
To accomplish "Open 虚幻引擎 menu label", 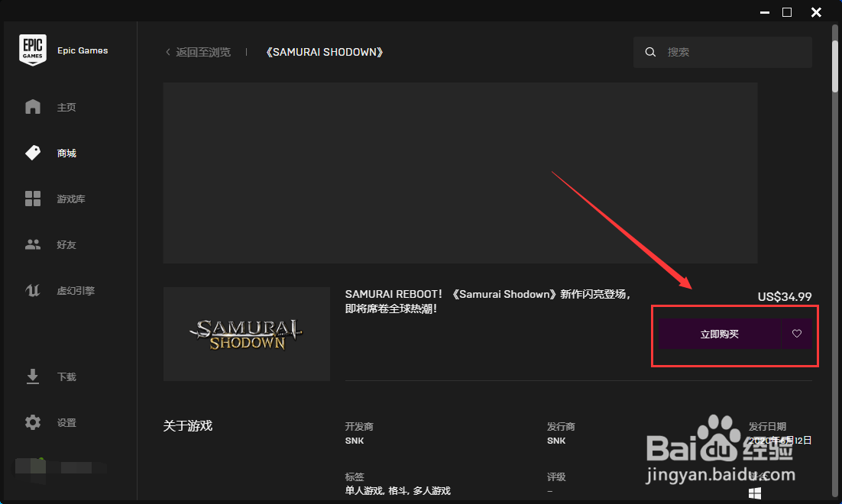I will pos(76,291).
